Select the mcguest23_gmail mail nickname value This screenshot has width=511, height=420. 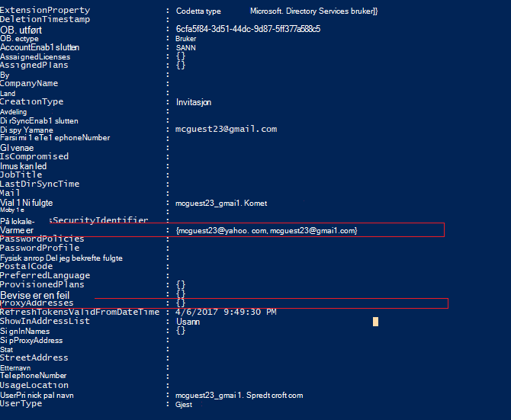click(x=221, y=204)
